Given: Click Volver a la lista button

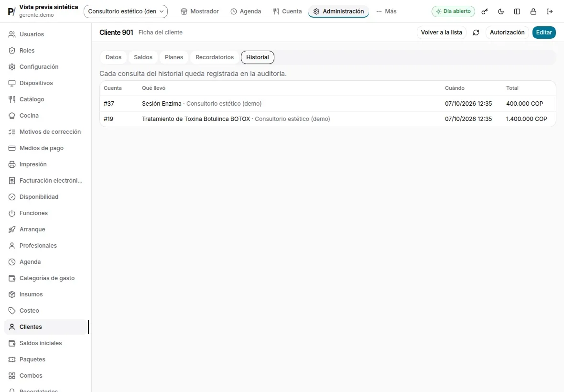Looking at the screenshot, I should click(441, 33).
